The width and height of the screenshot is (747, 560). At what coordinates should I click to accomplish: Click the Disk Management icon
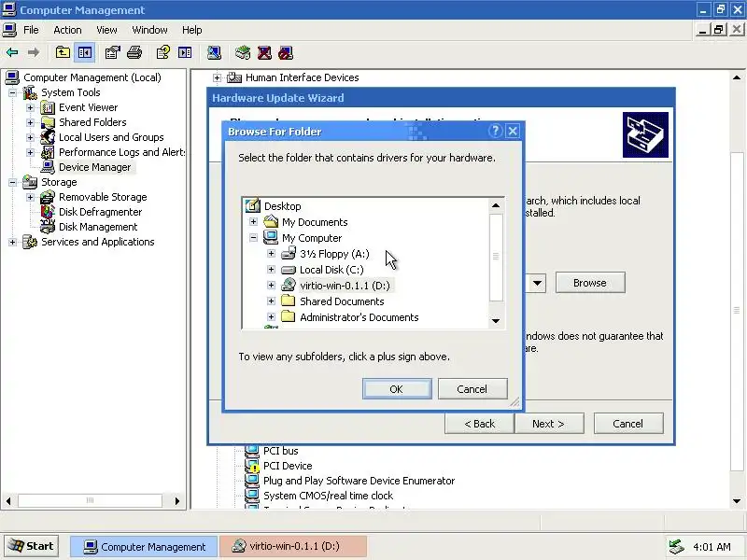[48, 227]
